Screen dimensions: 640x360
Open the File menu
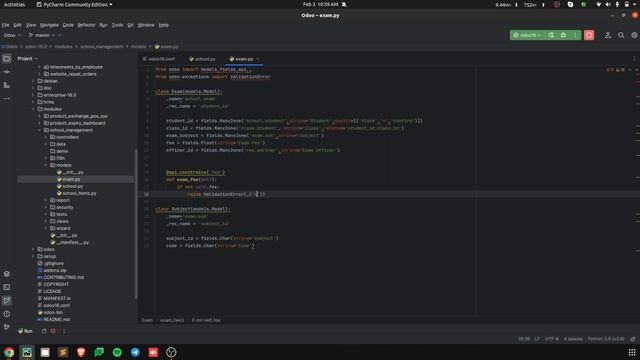(5, 25)
